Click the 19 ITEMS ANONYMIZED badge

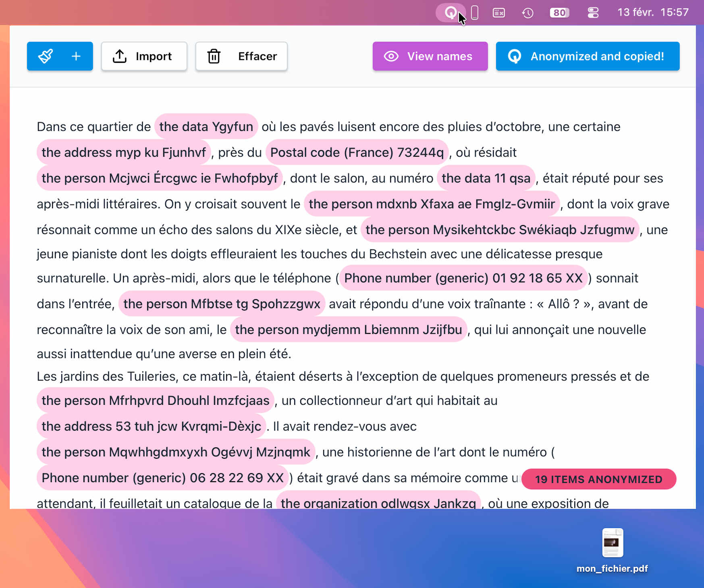pyautogui.click(x=598, y=479)
